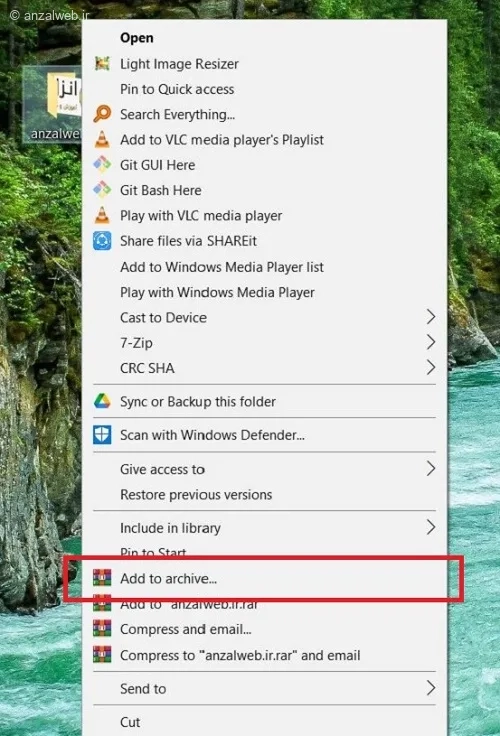Click WinRAR icon beside Compress to anzalweb.ir.rar and email

pyautogui.click(x=102, y=655)
